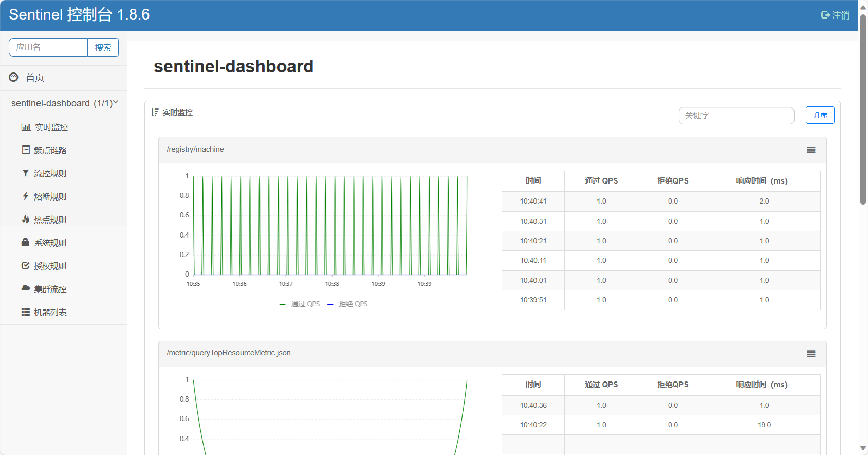This screenshot has height=455, width=868.
Task: Click the 机器列表 list icon
Action: tap(25, 312)
